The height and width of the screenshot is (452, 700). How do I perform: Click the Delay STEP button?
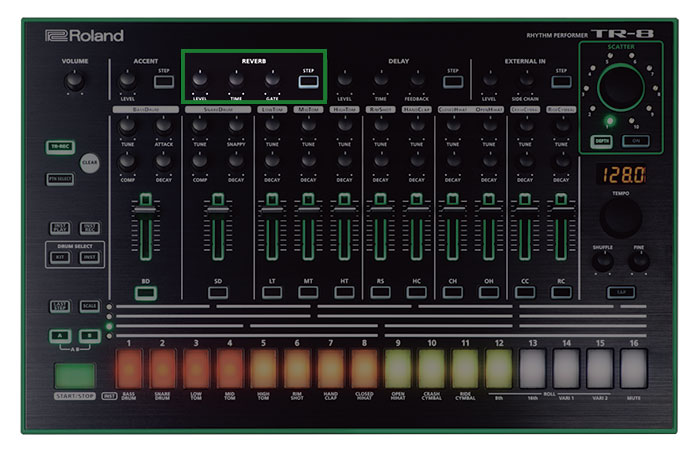[x=453, y=81]
